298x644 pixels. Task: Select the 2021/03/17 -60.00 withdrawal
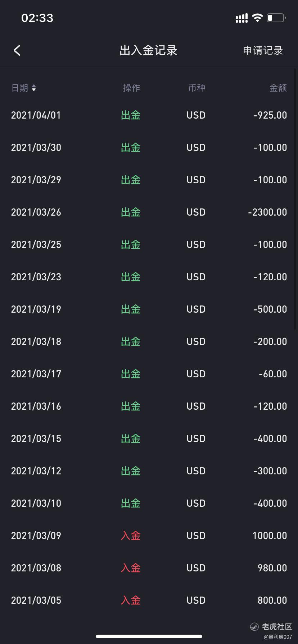tap(149, 374)
